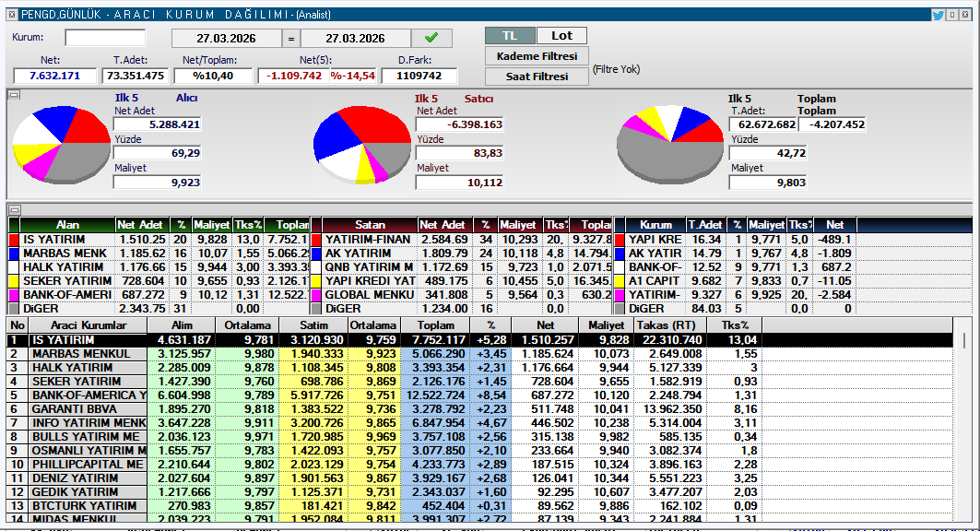Click the Top 5 buyers pie chart

[62, 144]
